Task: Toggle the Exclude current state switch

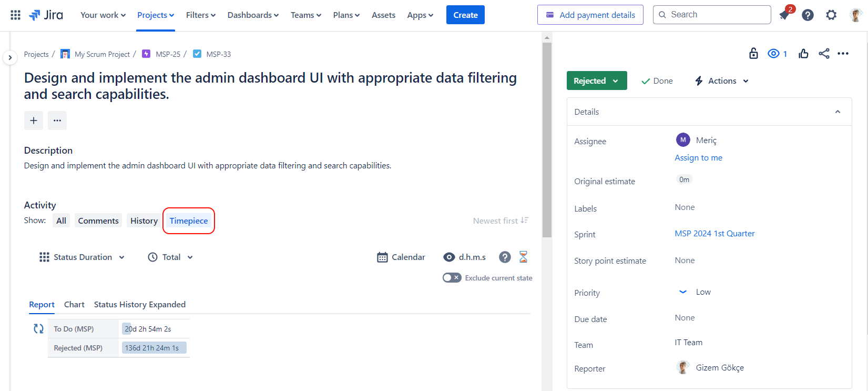Action: coord(452,278)
